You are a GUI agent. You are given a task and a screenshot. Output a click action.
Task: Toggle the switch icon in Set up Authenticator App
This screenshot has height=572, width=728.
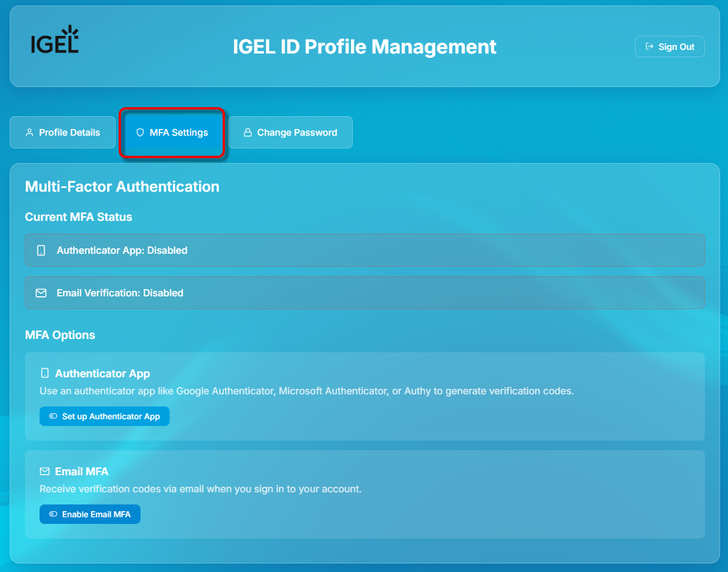tap(54, 417)
